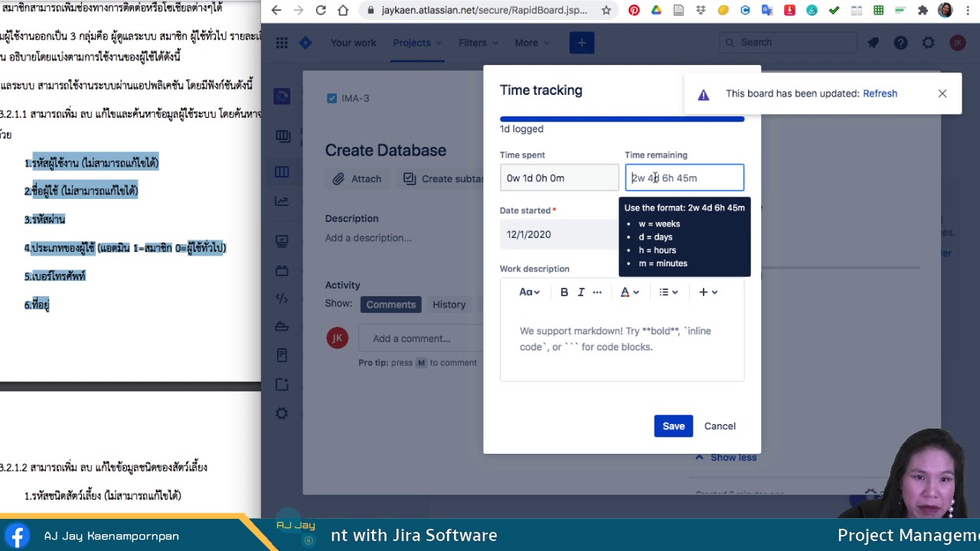Open Jira Help question icon
Screen dimensions: 980x551
[x=900, y=43]
